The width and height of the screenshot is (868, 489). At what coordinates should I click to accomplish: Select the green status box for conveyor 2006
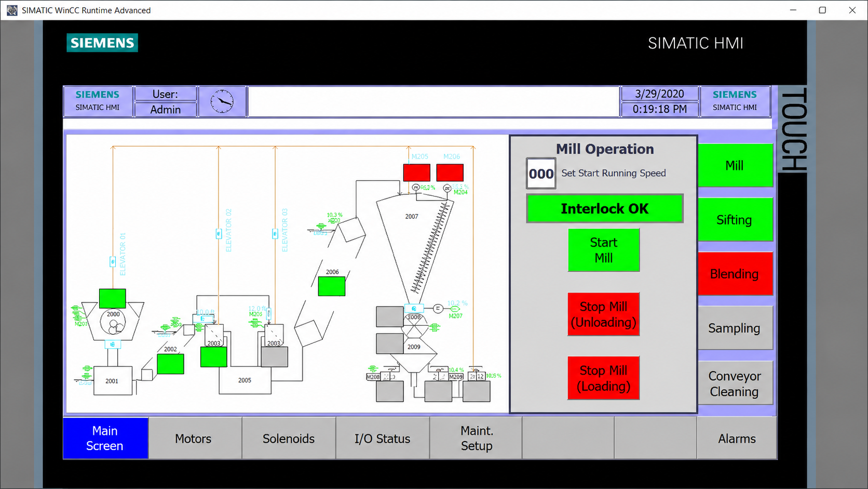coord(331,286)
